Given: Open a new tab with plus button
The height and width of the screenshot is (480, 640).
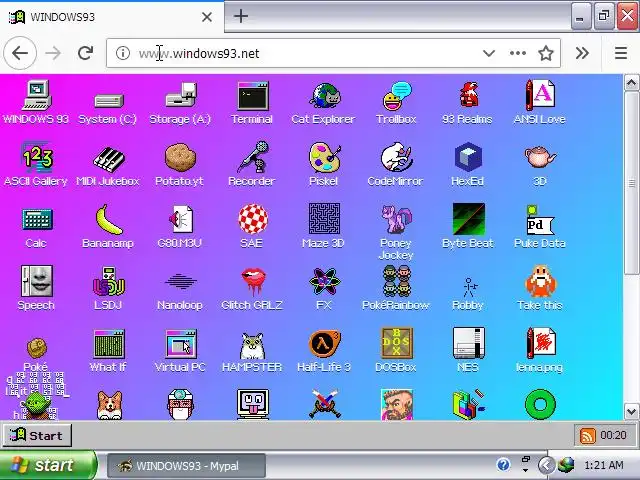Looking at the screenshot, I should (241, 16).
